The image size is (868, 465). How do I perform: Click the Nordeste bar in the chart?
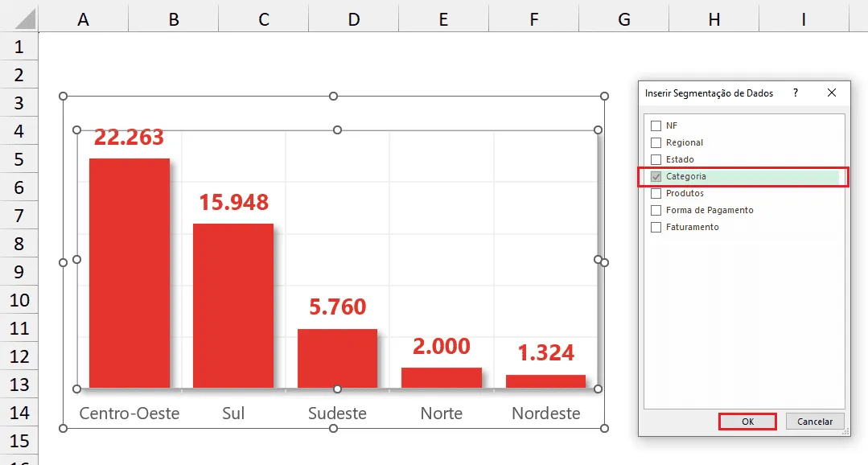click(546, 381)
